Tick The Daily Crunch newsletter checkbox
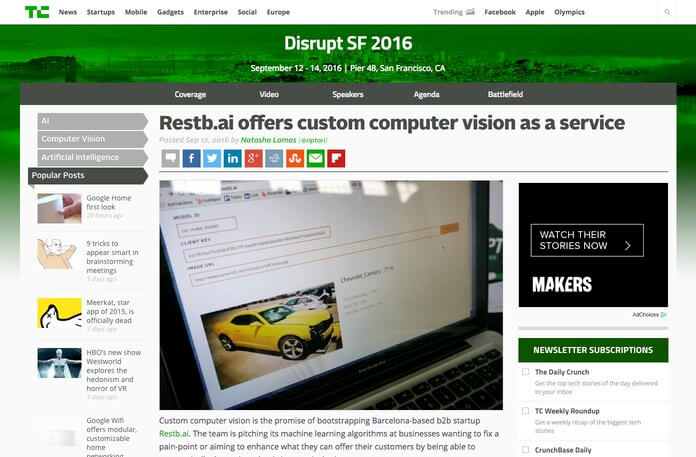This screenshot has height=457, width=696. pos(526,372)
